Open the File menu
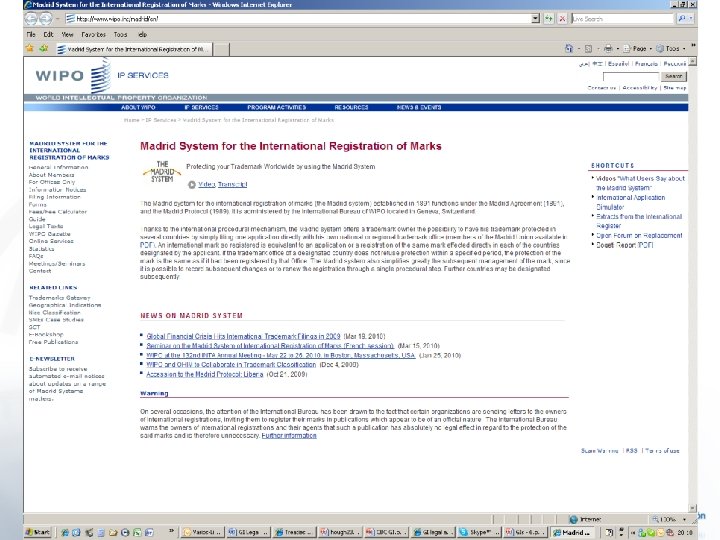 point(31,34)
